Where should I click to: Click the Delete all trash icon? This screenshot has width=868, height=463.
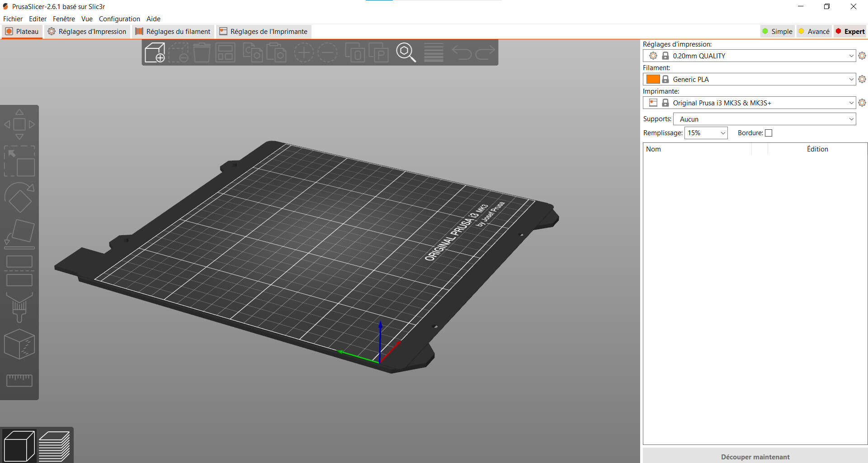coord(202,52)
